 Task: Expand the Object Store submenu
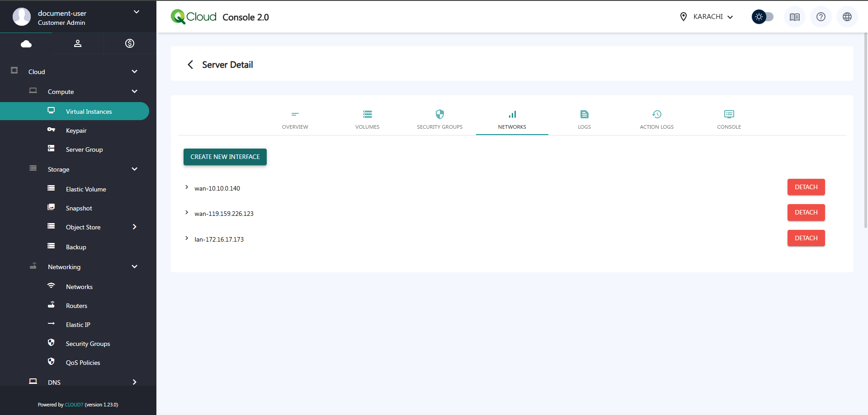coord(134,227)
